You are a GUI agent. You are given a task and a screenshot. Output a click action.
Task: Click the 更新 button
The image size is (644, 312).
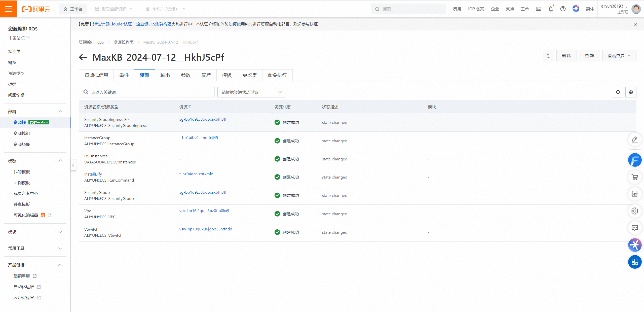[590, 56]
